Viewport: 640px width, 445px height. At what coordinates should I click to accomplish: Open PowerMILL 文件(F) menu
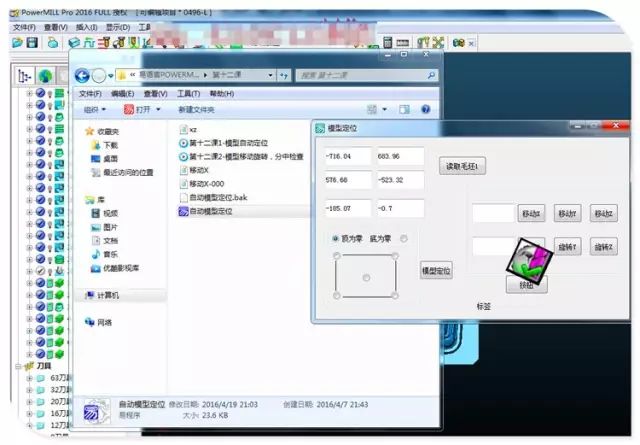[x=24, y=27]
